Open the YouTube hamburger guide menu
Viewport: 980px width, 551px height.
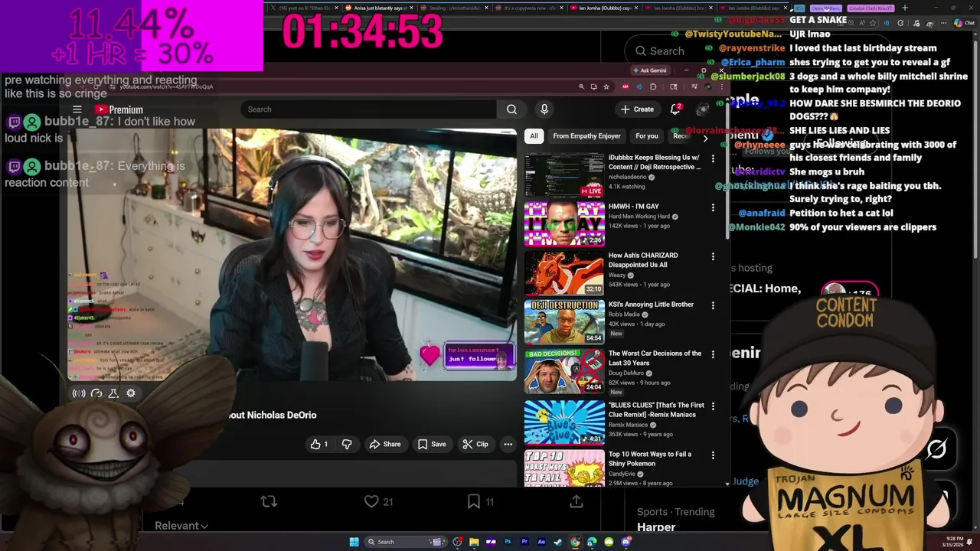click(77, 109)
